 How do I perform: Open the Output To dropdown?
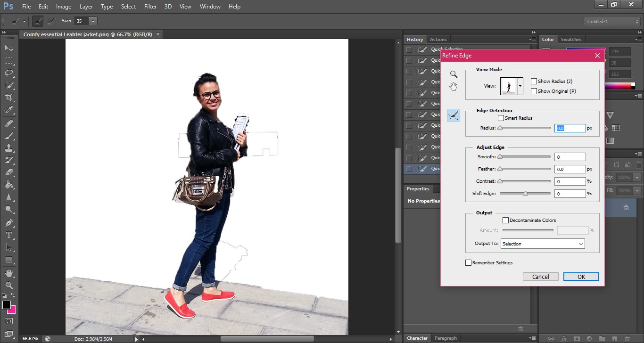[x=542, y=244]
